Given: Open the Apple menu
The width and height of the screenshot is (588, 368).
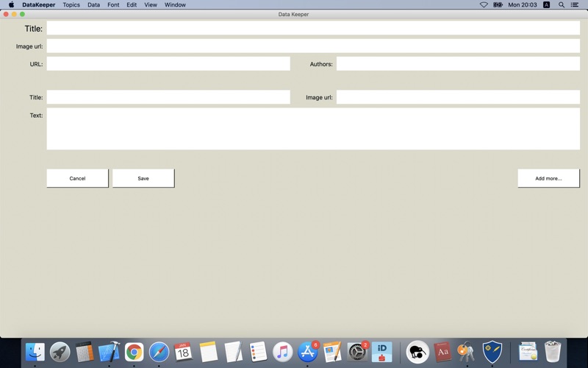Looking at the screenshot, I should click(11, 4).
